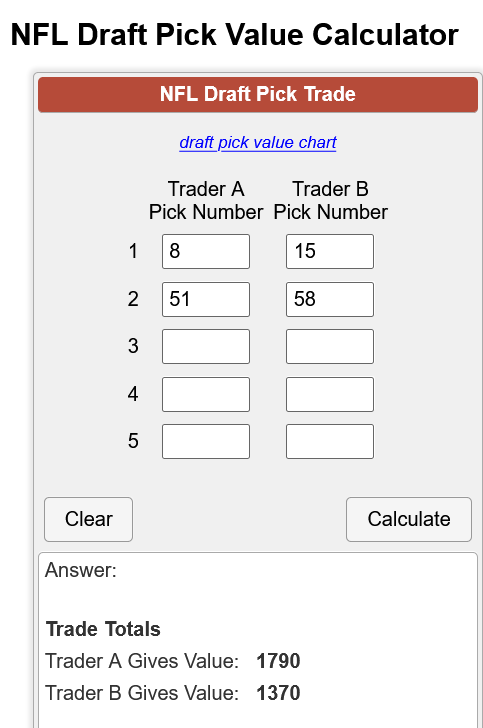Select Trader B pick 2 field containing 58

point(330,299)
